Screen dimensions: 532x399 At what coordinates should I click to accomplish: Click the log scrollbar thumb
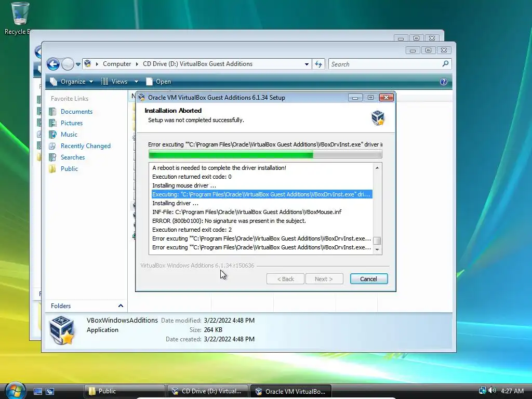tap(377, 241)
